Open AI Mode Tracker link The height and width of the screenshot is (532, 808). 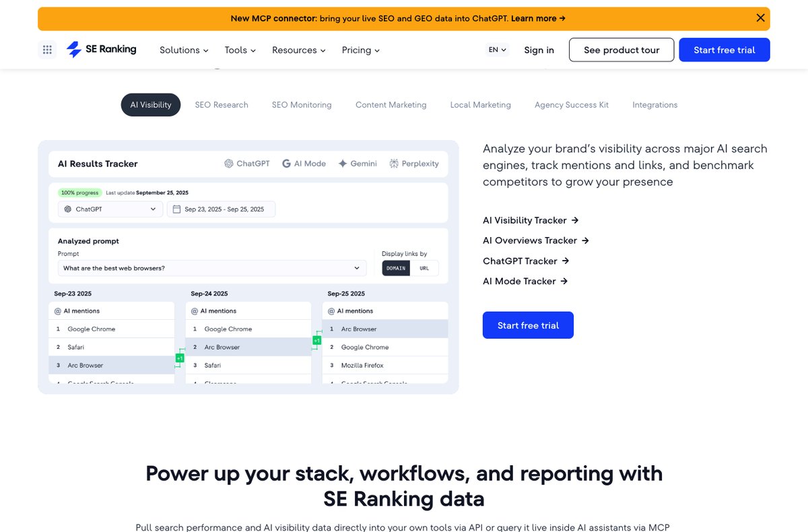tap(525, 281)
